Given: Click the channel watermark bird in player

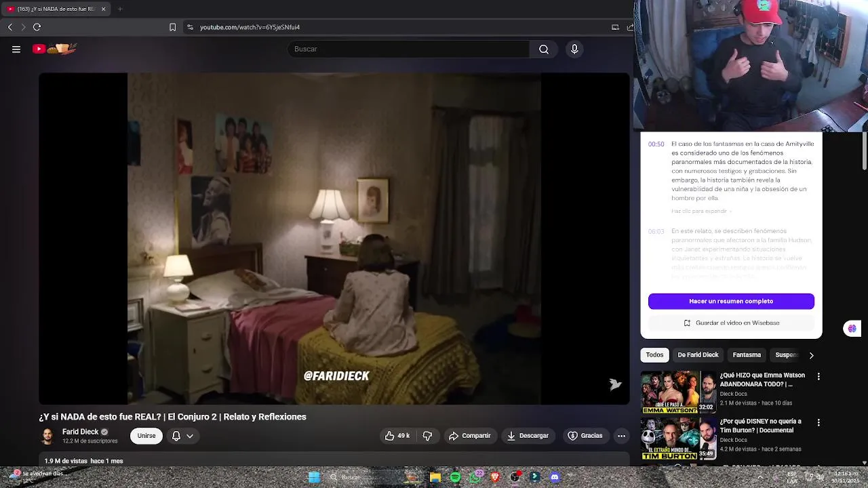Looking at the screenshot, I should [x=615, y=384].
